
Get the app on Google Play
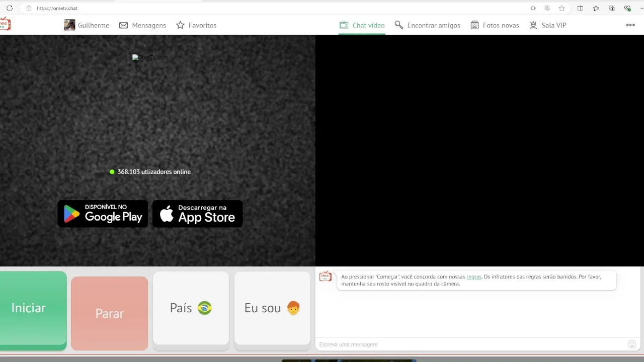(x=103, y=214)
